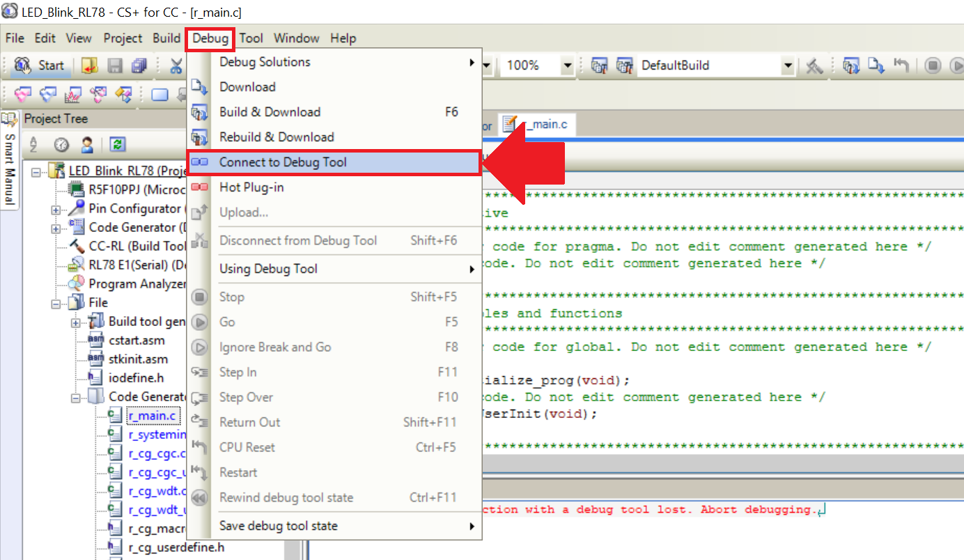Click the blue rectangle panel icon
The image size is (964, 560).
point(160,95)
